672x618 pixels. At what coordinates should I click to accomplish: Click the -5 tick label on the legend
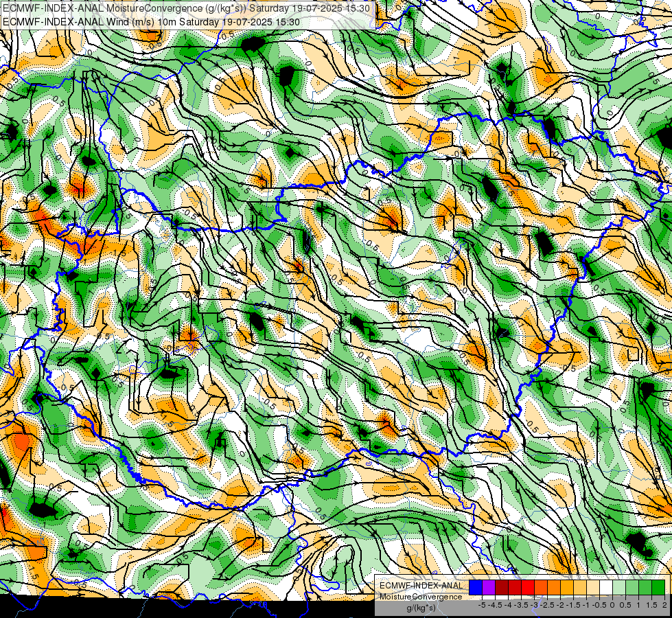482,605
